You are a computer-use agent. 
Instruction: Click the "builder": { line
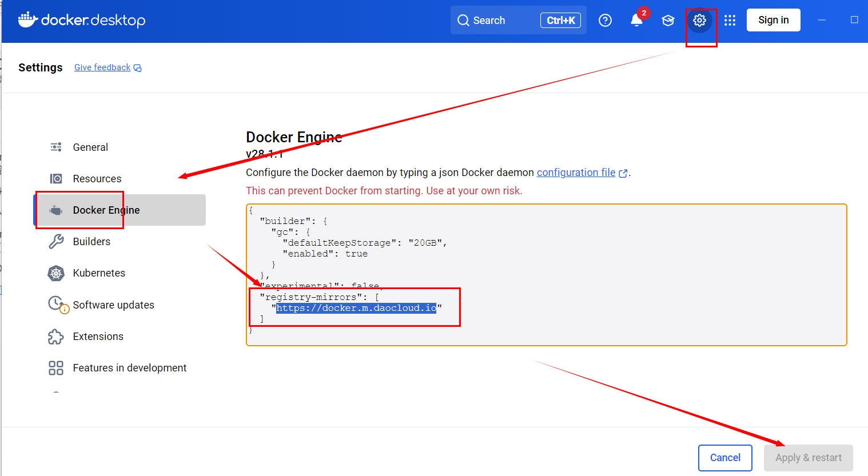(x=293, y=221)
